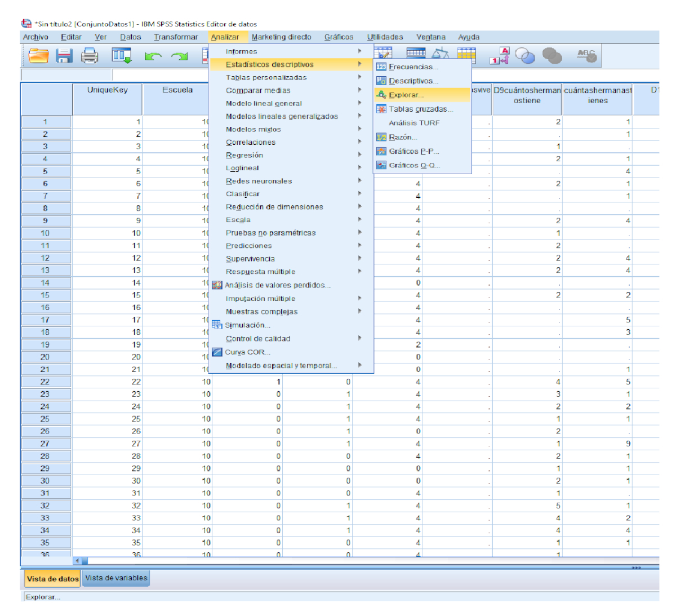The height and width of the screenshot is (616, 676).
Task: Click the horizontal scrollbar left arrow
Action: point(77,561)
